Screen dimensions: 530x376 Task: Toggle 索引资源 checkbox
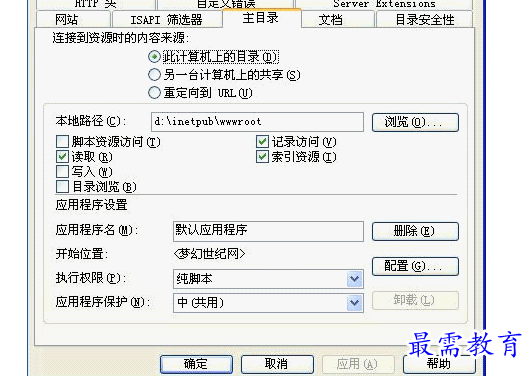pyautogui.click(x=262, y=157)
